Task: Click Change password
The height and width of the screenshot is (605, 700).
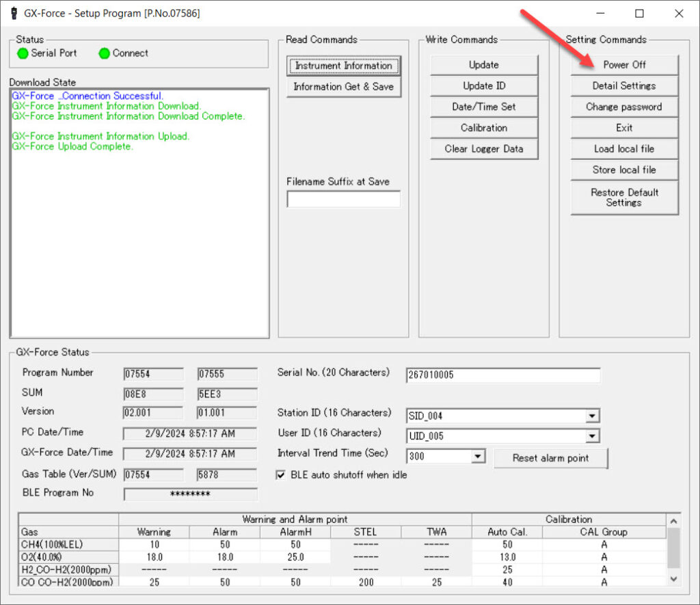Action: (623, 107)
